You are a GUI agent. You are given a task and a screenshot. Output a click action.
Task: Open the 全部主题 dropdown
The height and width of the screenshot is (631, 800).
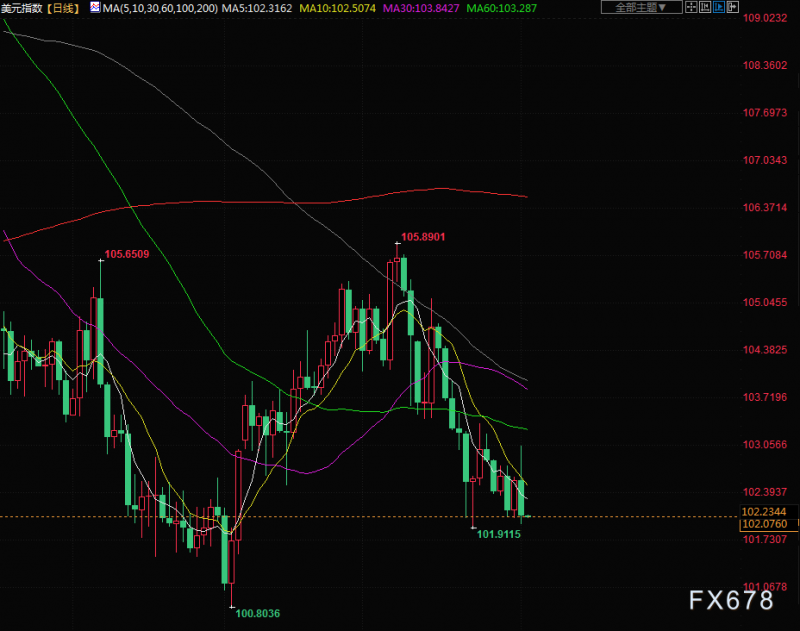coord(641,7)
